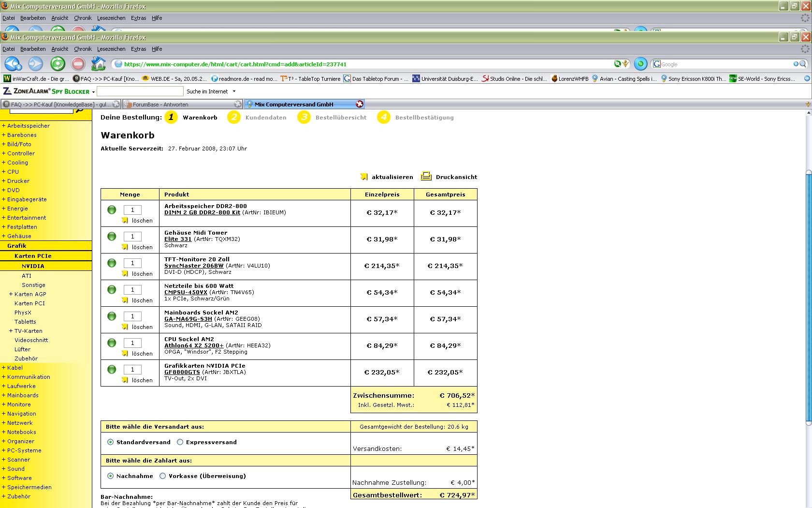This screenshot has height=508, width=812.
Task: Open the Suche im Internet dropdown arrow
Action: click(234, 91)
